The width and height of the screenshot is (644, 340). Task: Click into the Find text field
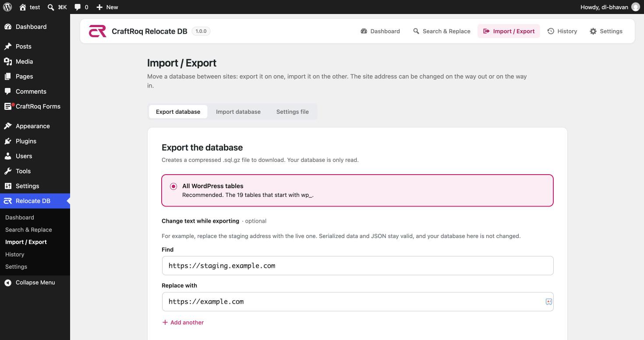[357, 266]
